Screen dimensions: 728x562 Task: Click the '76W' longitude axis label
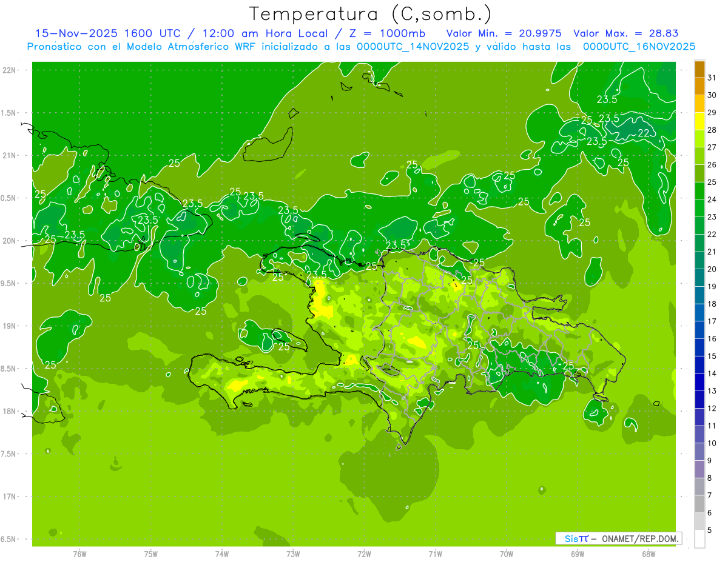79,554
